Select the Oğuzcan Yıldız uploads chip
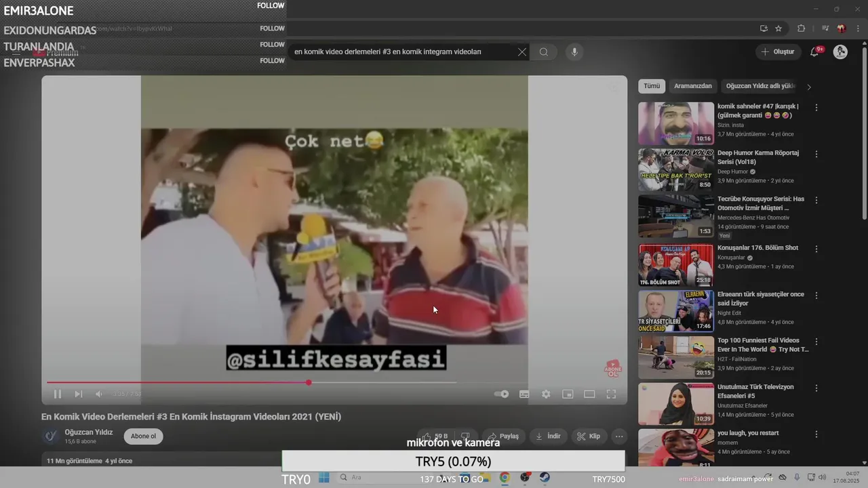Viewport: 868px width, 488px height. click(760, 86)
